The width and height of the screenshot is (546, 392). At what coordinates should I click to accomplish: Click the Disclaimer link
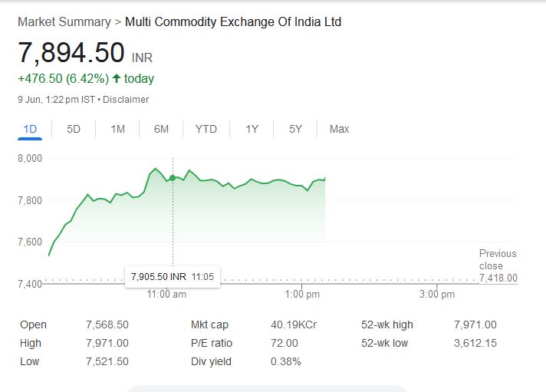tap(126, 100)
